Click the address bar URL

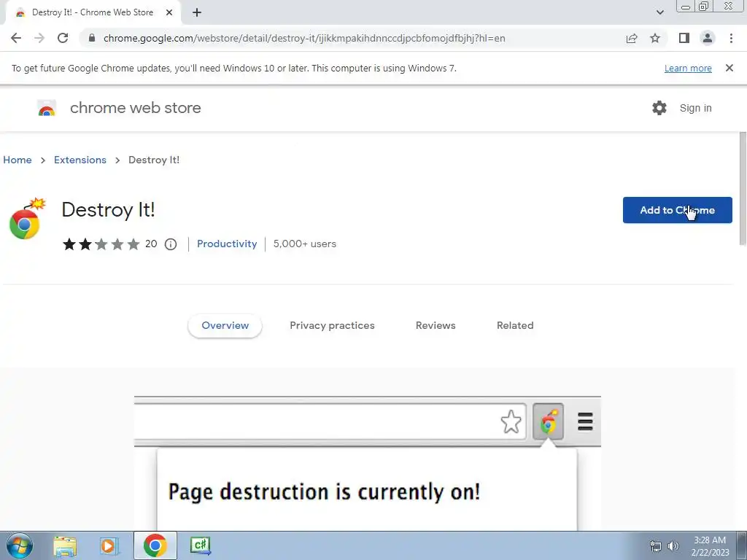point(304,38)
